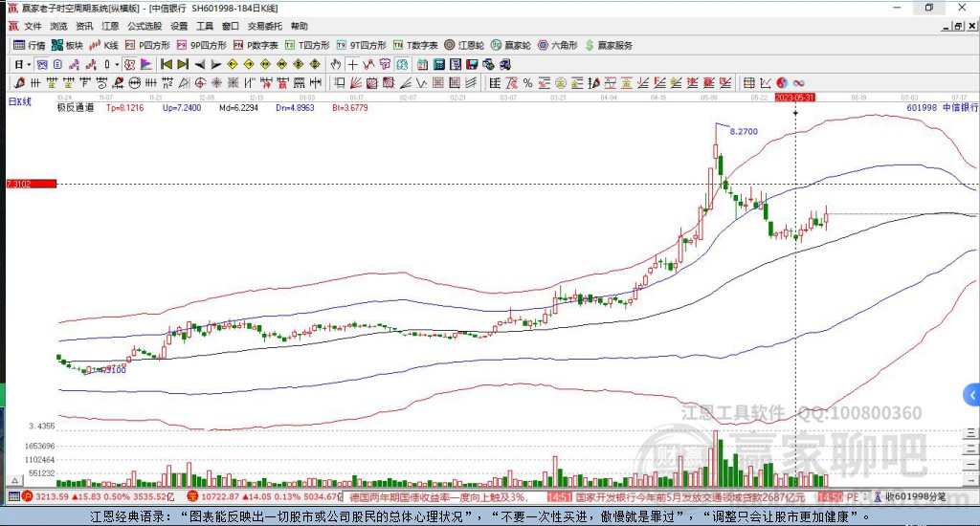The image size is (980, 526).
Task: Click the save floppy disk icon
Action: coord(472,64)
